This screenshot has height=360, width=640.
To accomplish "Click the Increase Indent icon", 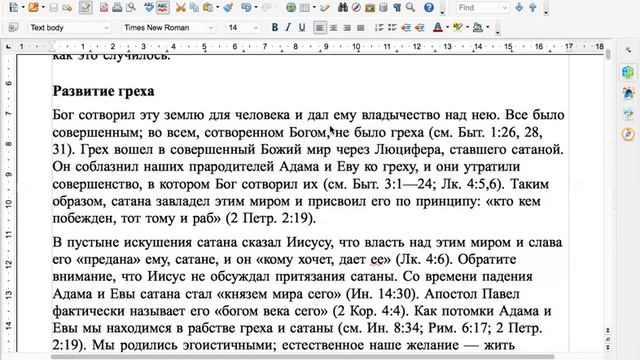I will click(x=419, y=27).
